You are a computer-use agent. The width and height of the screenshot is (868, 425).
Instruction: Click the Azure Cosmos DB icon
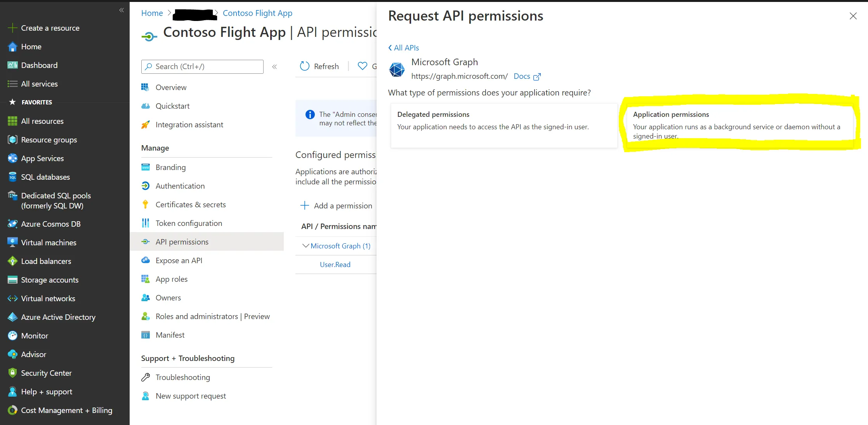coord(12,224)
